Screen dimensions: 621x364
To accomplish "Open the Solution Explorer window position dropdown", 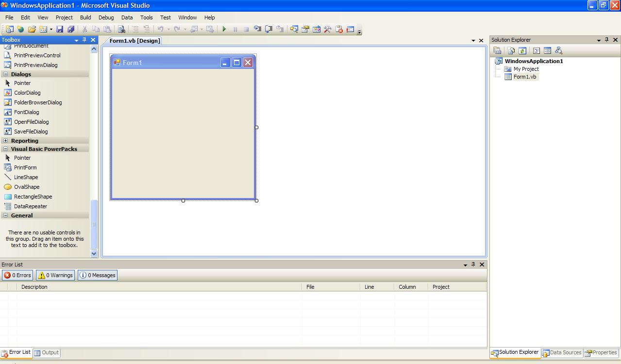I will (x=599, y=40).
